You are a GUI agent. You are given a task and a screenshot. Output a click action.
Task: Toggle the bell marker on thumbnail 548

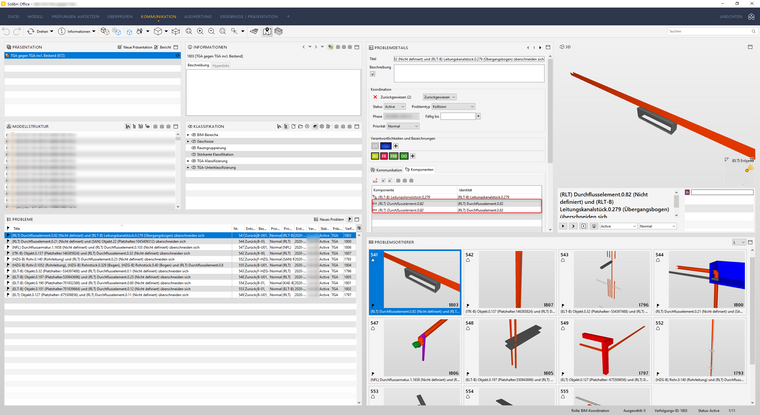(x=468, y=328)
